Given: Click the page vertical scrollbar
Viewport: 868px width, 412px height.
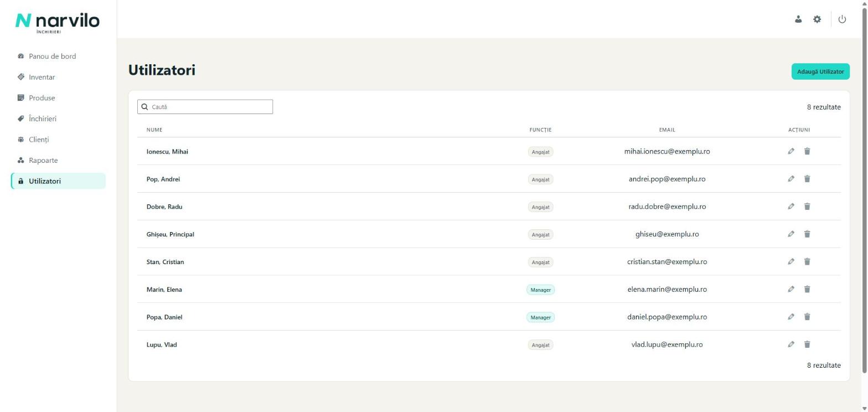Looking at the screenshot, I should coord(864,191).
